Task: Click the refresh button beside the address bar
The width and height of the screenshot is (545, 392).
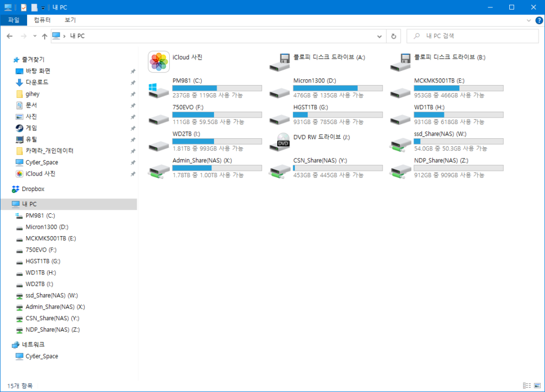Action: (x=393, y=36)
